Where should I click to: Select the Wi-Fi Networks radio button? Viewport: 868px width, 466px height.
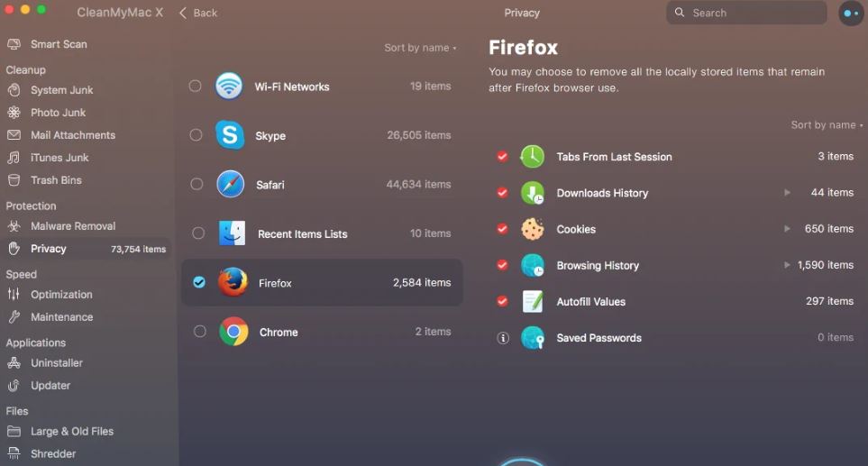point(195,86)
